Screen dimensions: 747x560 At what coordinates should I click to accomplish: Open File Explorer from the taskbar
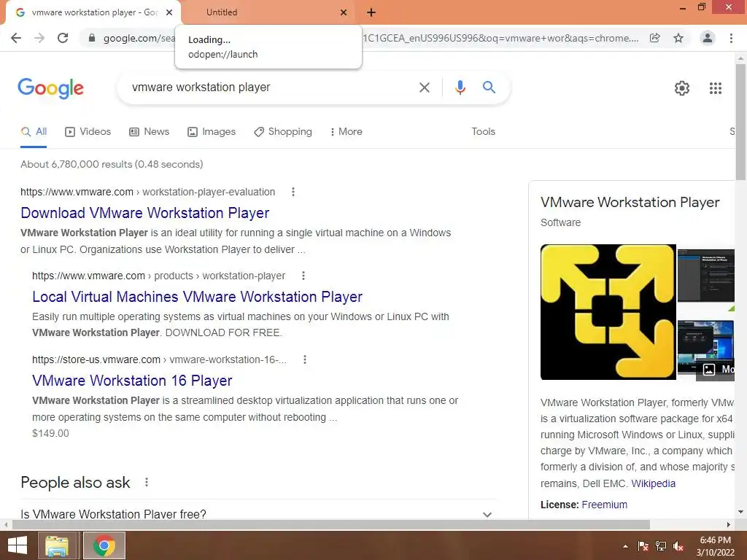pos(57,545)
